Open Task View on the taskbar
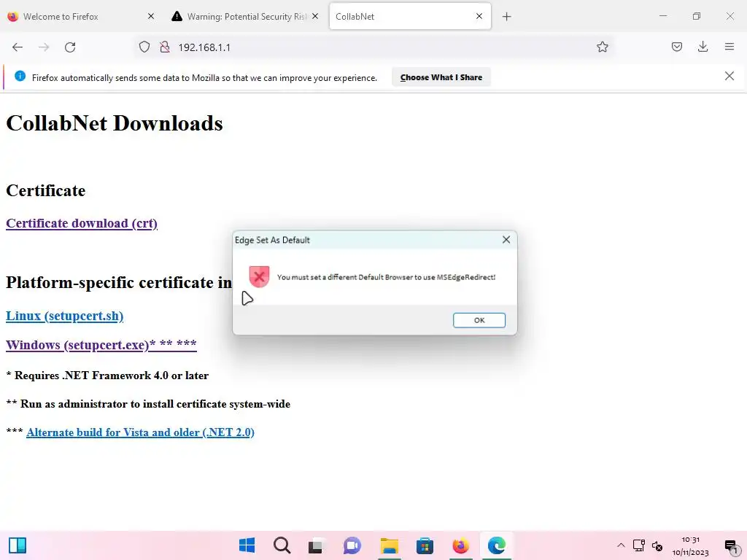Viewport: 747px width, 560px height. click(317, 545)
